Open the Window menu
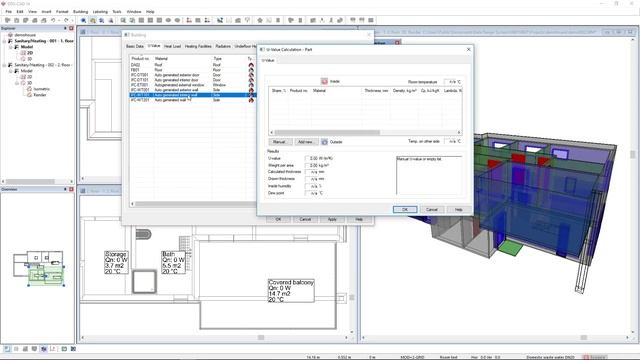The height and width of the screenshot is (360, 640). pos(134,11)
